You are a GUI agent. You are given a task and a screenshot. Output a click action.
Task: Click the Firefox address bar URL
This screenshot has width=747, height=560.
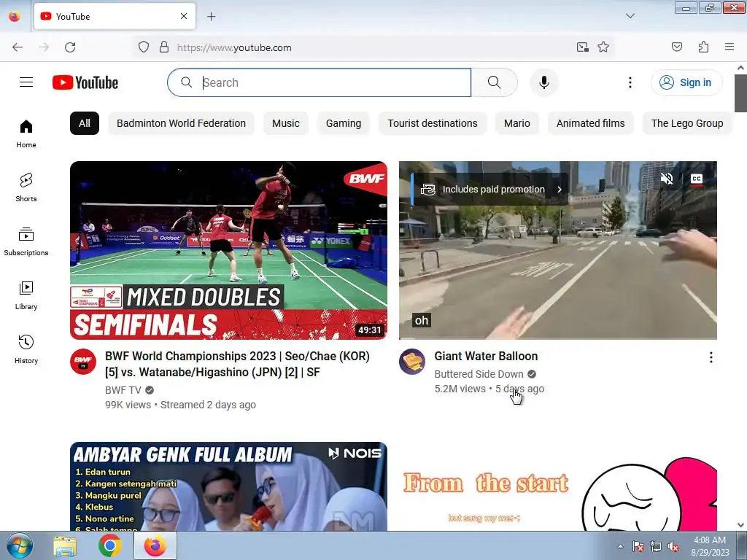point(234,47)
